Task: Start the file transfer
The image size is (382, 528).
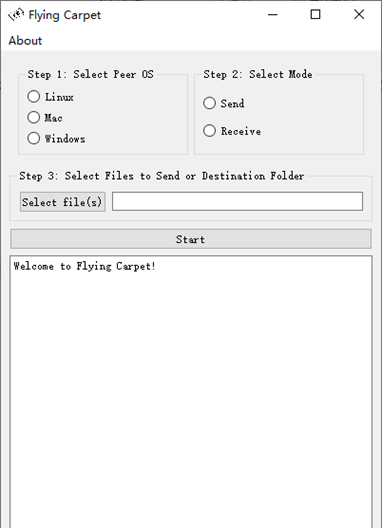Action: 191,239
